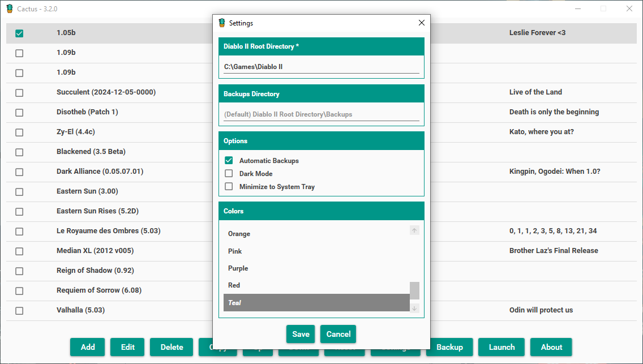Open the About button
The width and height of the screenshot is (643, 364).
[x=551, y=347]
